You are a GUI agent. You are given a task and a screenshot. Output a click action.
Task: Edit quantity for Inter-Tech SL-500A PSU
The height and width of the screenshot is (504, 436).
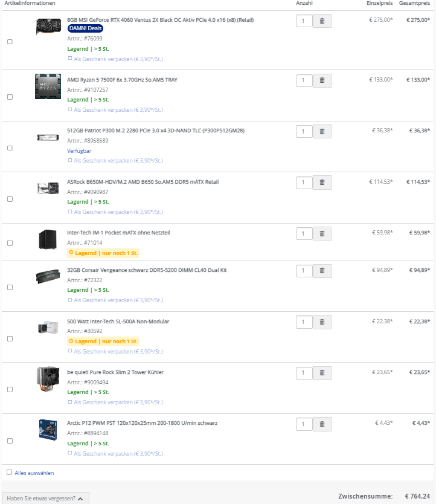(x=304, y=322)
